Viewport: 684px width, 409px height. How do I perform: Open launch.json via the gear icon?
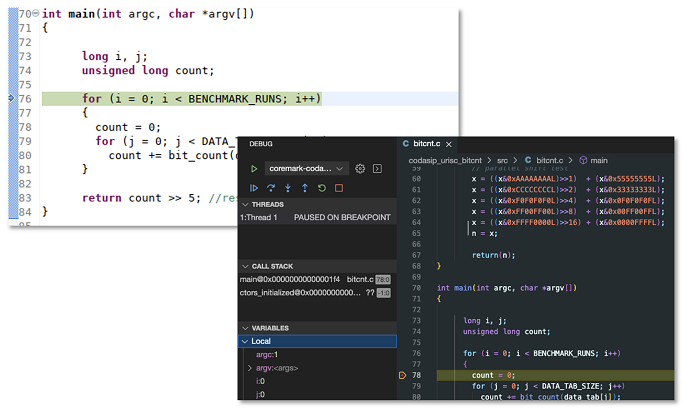point(360,169)
